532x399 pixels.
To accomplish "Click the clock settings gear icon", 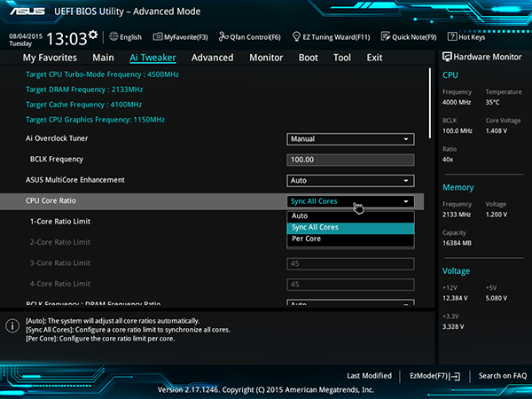I will pos(93,35).
